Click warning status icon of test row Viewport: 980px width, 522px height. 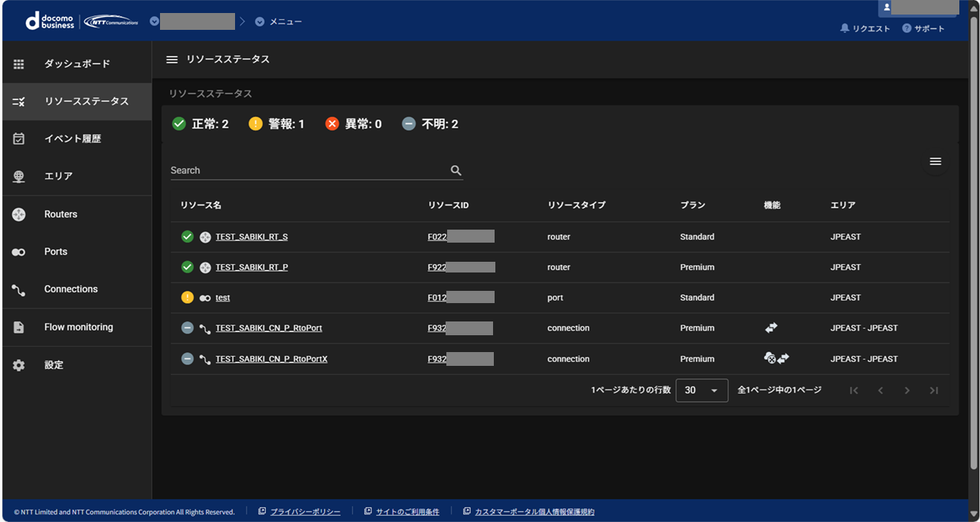(188, 298)
